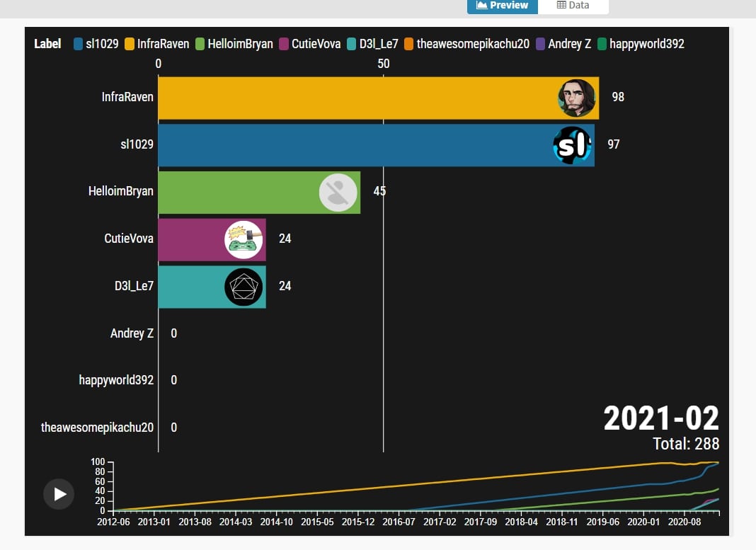Click D3l_Le7's geometric avatar icon

pos(244,287)
